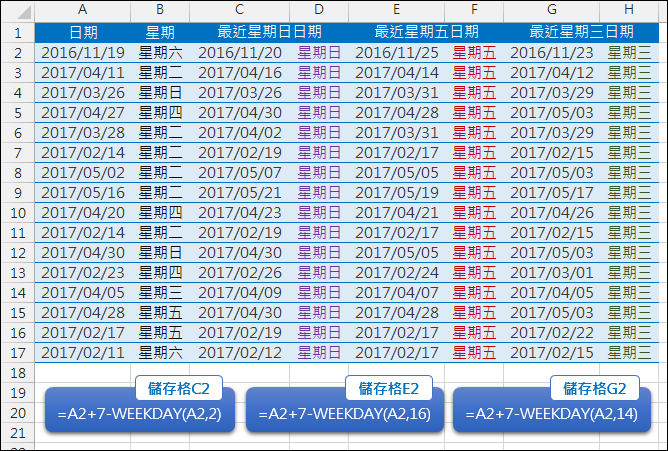Select cell with date 2017/04/07
This screenshot has height=451, width=668.
coord(397,293)
